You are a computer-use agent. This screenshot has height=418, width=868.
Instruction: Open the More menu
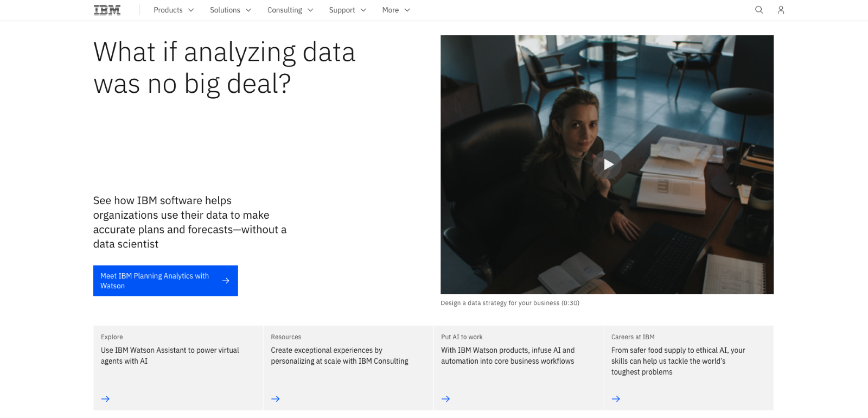point(396,10)
